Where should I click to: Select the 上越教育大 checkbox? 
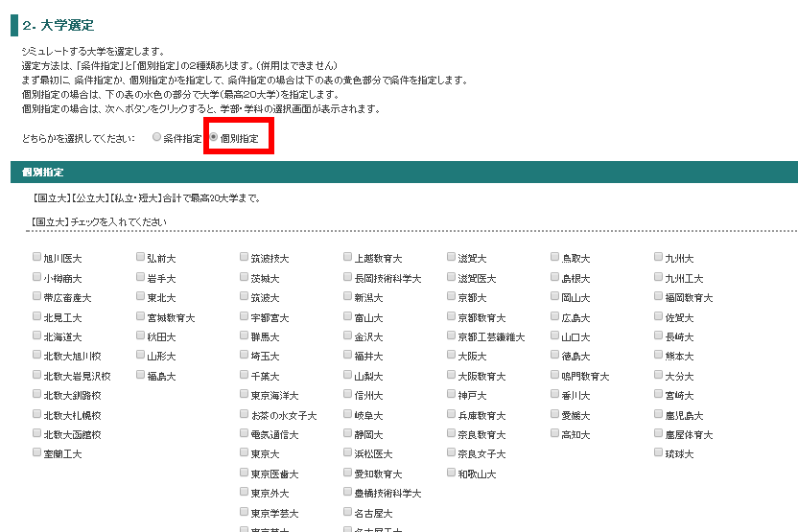click(x=347, y=257)
